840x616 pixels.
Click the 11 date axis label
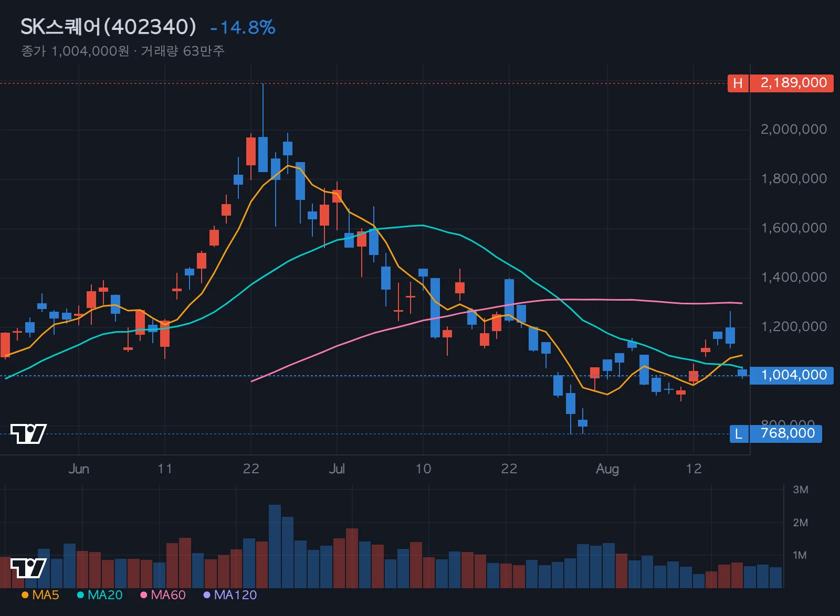tap(165, 469)
